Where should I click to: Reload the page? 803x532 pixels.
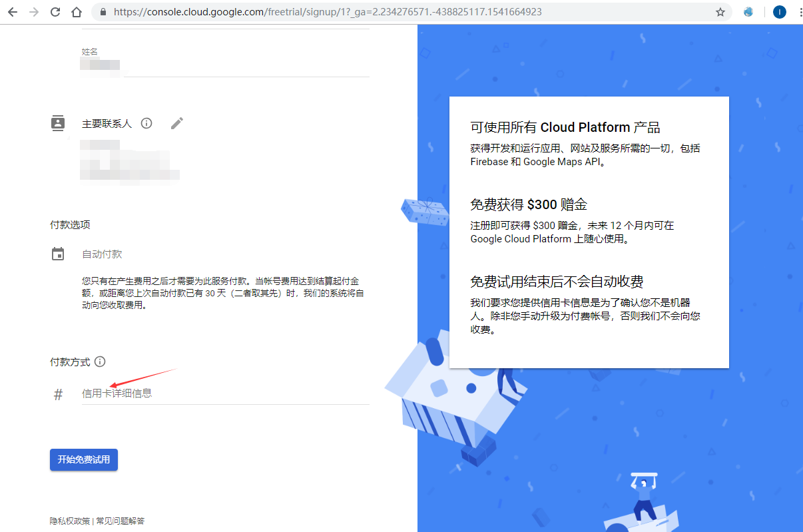(55, 12)
